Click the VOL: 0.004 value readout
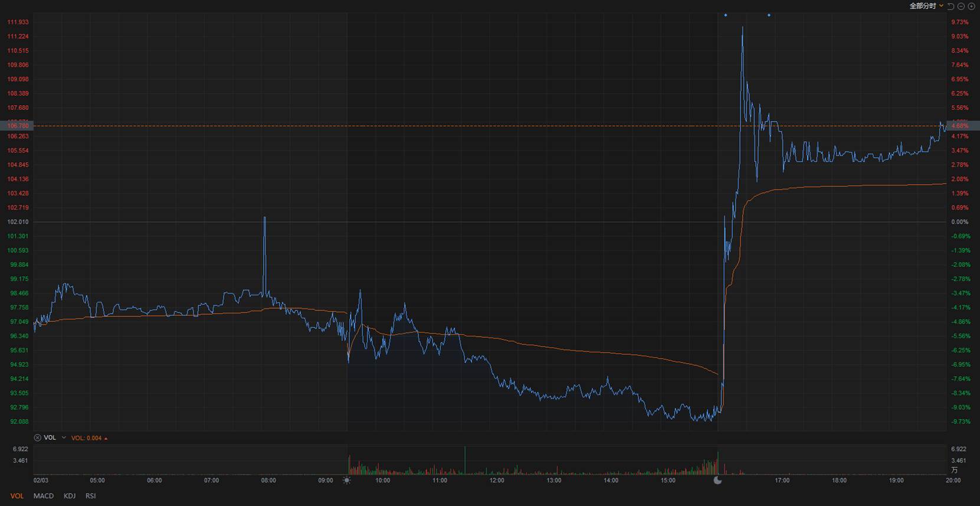The width and height of the screenshot is (980, 506). click(87, 438)
